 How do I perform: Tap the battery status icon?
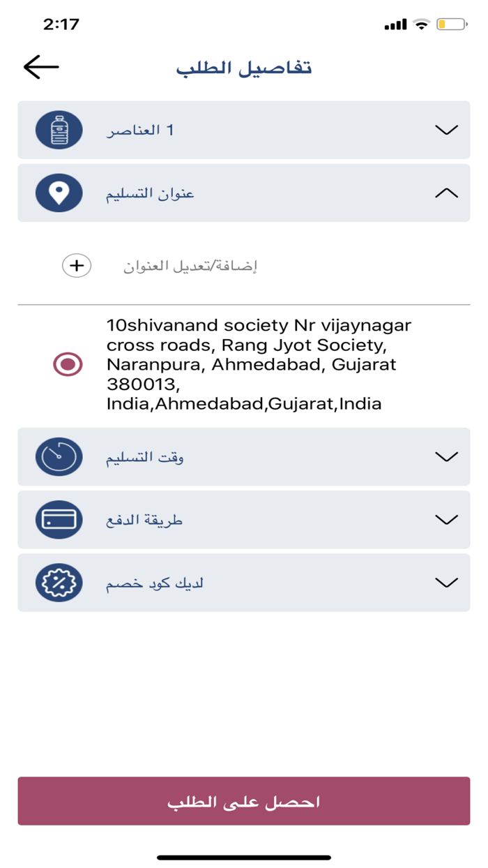451,24
